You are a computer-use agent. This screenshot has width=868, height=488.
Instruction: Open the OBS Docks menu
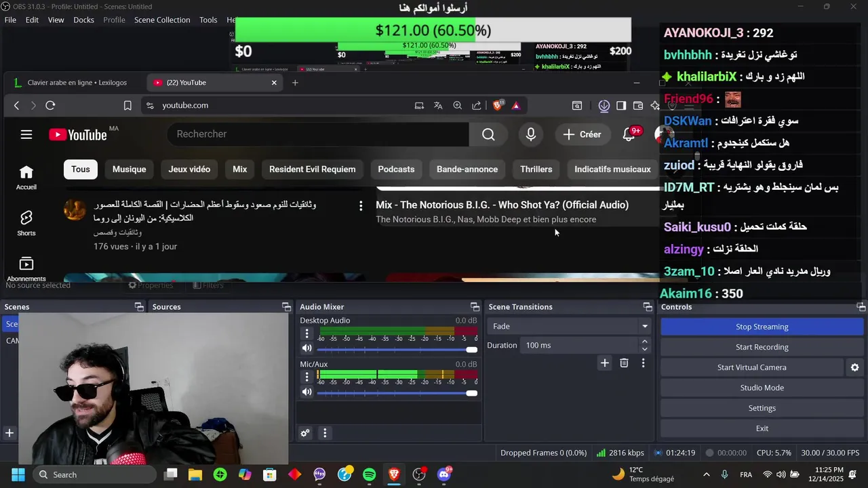click(x=83, y=20)
